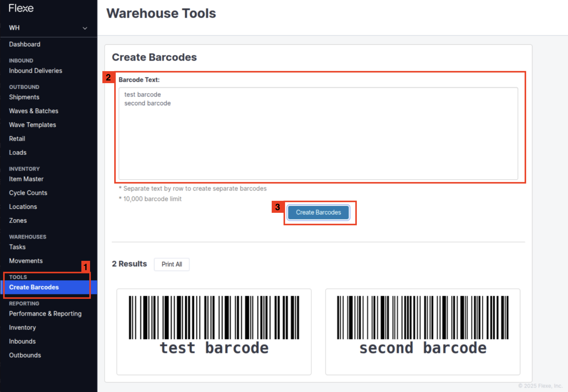The image size is (568, 392).
Task: Open the Dashboard page
Action: tap(25, 44)
